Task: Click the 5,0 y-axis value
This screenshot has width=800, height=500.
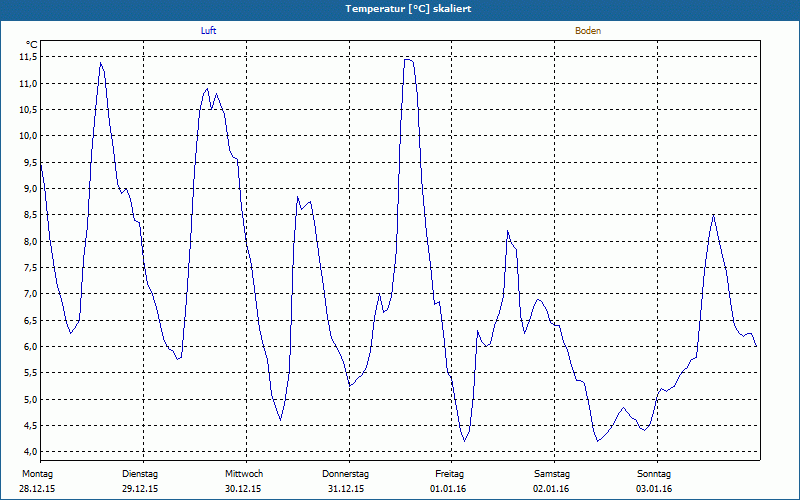Action: 30,399
